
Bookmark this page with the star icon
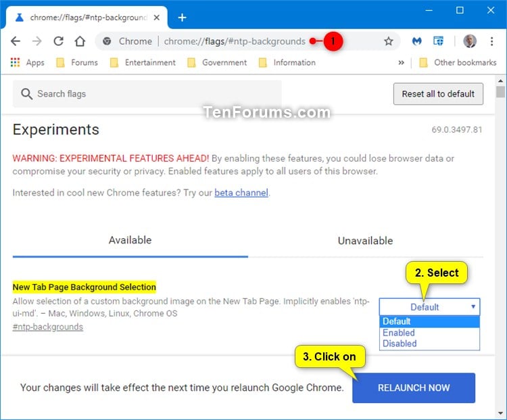click(x=388, y=41)
